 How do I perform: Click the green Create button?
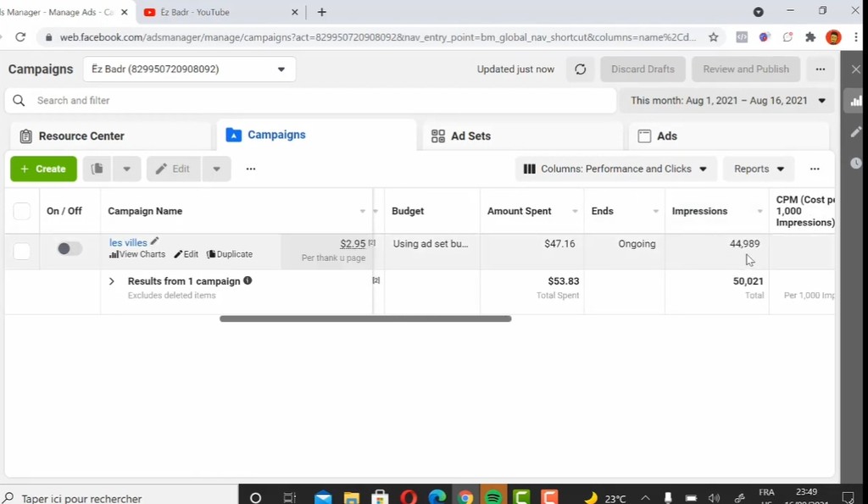(44, 169)
